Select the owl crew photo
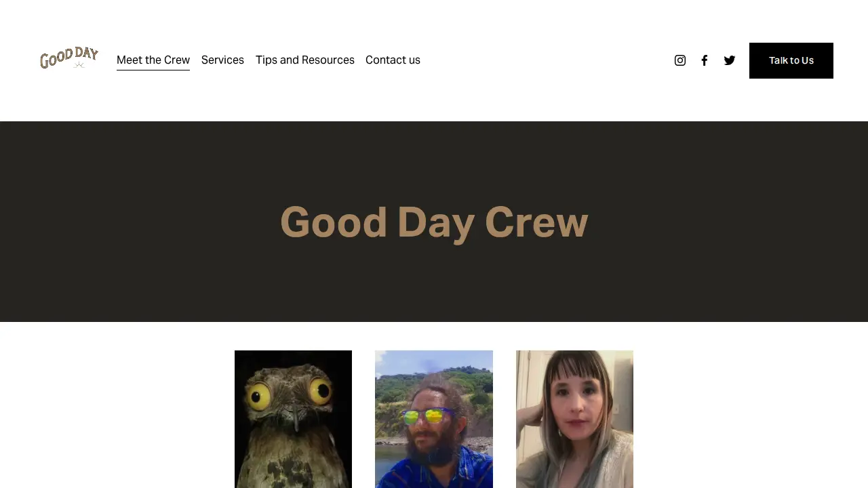 [x=293, y=419]
